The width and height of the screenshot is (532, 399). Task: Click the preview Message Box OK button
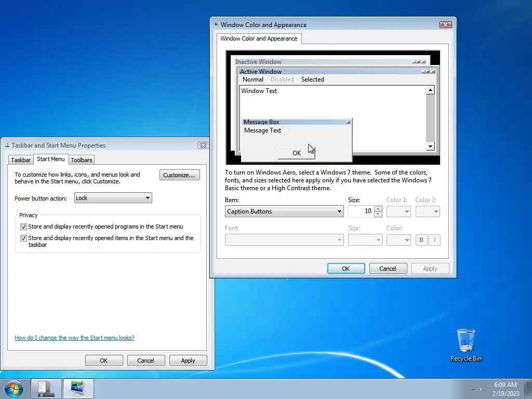click(296, 153)
